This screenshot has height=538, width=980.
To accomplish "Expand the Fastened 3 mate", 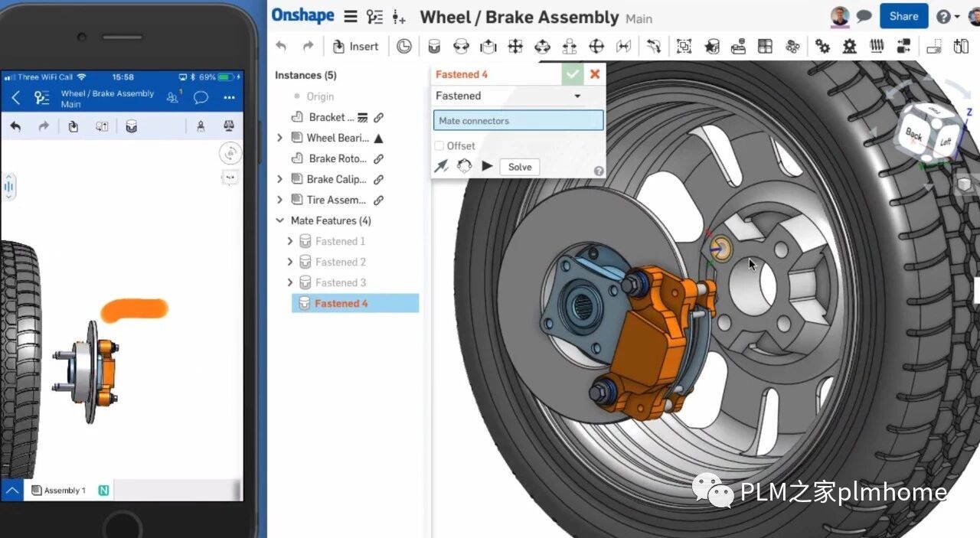I will pos(290,282).
